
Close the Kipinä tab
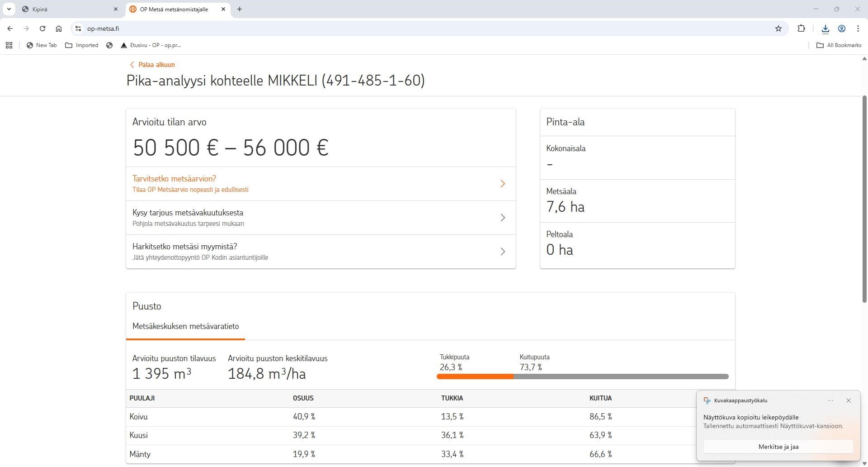(116, 9)
